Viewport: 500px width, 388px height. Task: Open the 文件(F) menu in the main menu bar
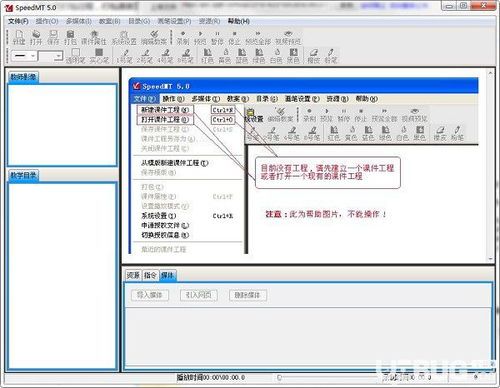point(18,21)
